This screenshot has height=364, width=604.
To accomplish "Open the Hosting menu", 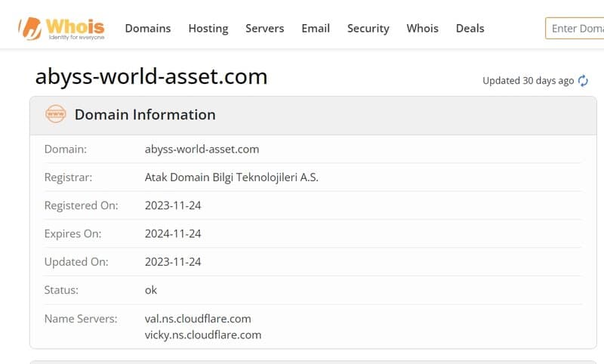I will pos(208,29).
